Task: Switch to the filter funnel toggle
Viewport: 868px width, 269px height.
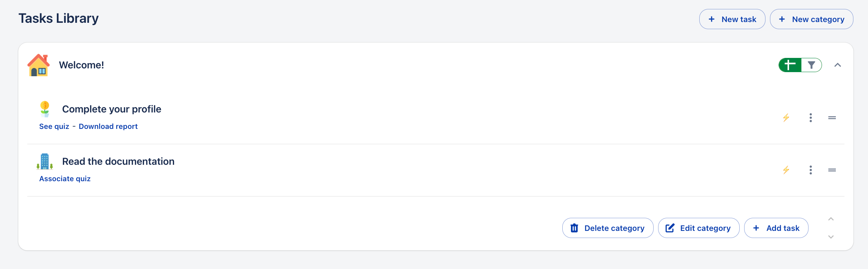Action: pos(811,65)
